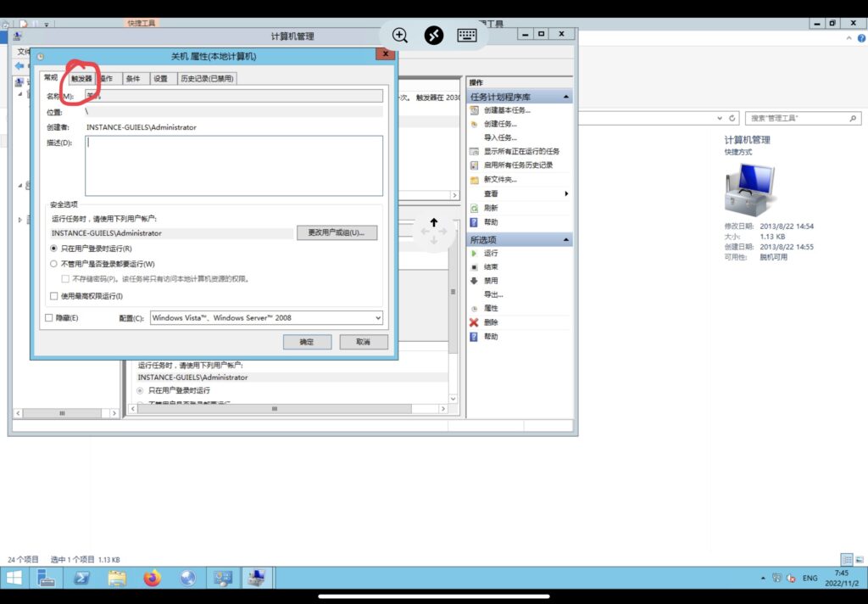Expand the 查看 (View) submenu arrow
This screenshot has height=604, width=868.
566,194
